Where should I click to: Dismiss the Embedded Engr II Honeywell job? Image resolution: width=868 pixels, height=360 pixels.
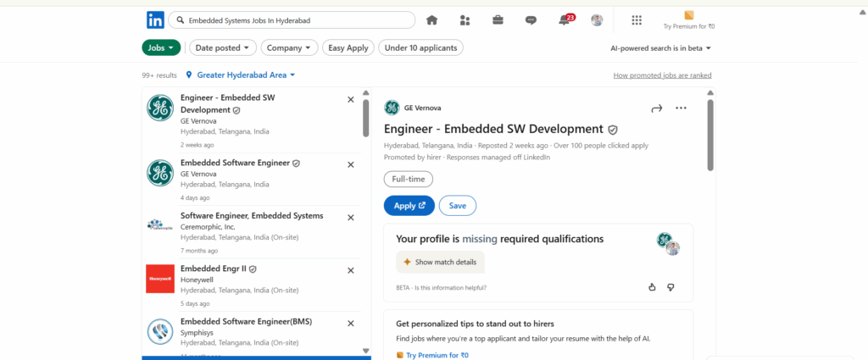[351, 270]
